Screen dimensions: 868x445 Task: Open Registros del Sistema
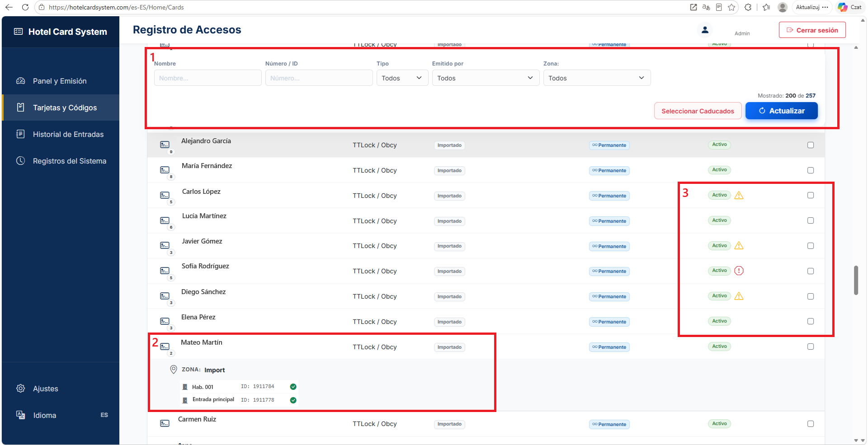61,161
